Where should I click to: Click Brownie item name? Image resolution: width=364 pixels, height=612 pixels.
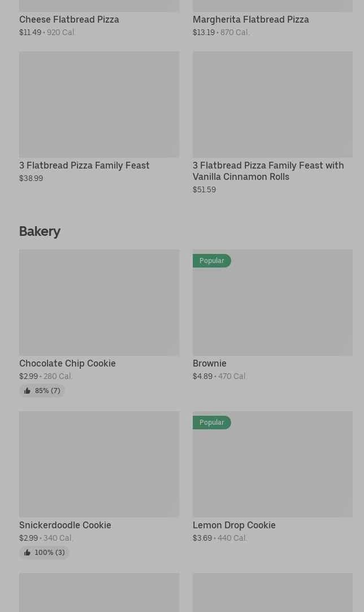click(x=210, y=363)
